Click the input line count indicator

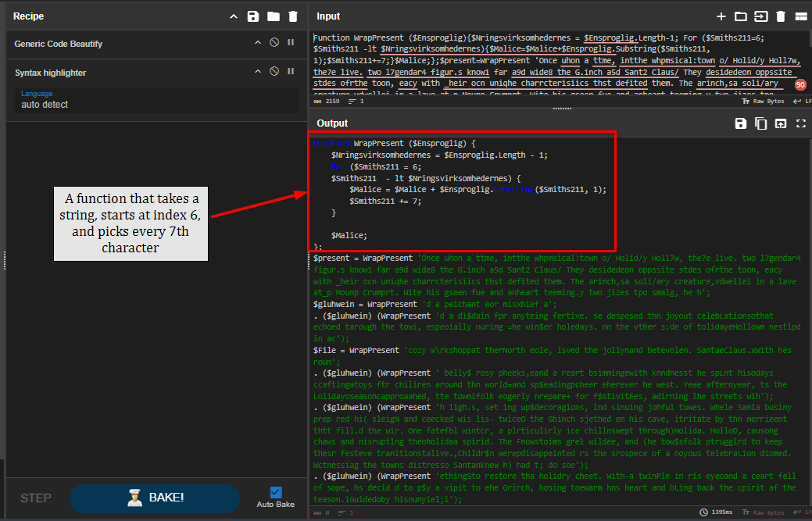pyautogui.click(x=356, y=102)
